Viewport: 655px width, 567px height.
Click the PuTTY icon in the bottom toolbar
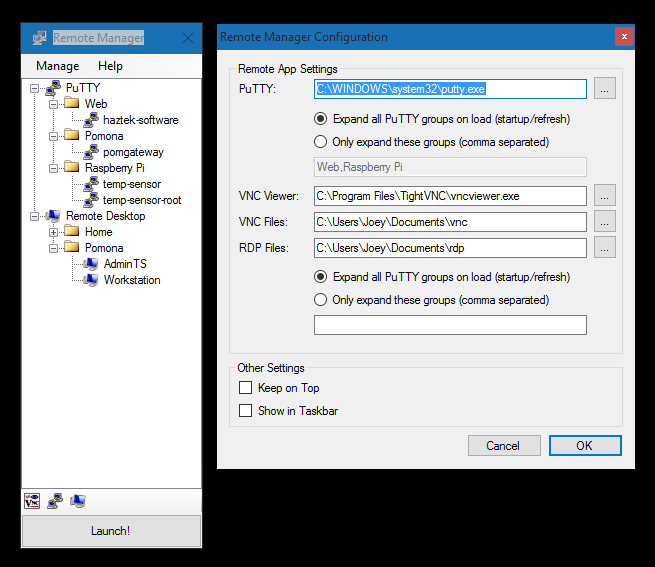[55, 501]
